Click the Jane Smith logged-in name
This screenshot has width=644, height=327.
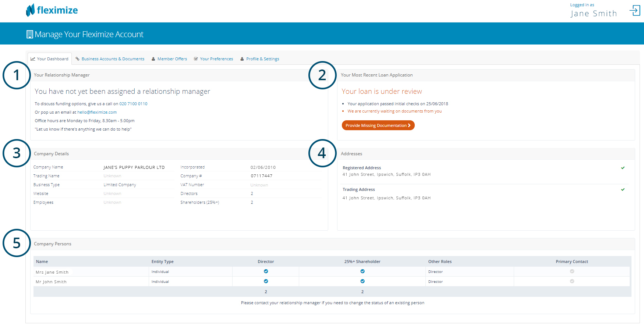(594, 14)
